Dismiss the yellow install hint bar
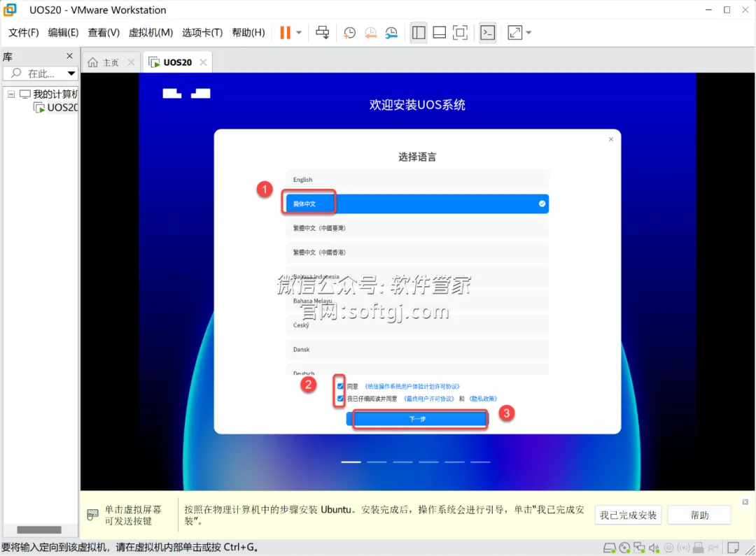The height and width of the screenshot is (556, 756). tap(745, 502)
